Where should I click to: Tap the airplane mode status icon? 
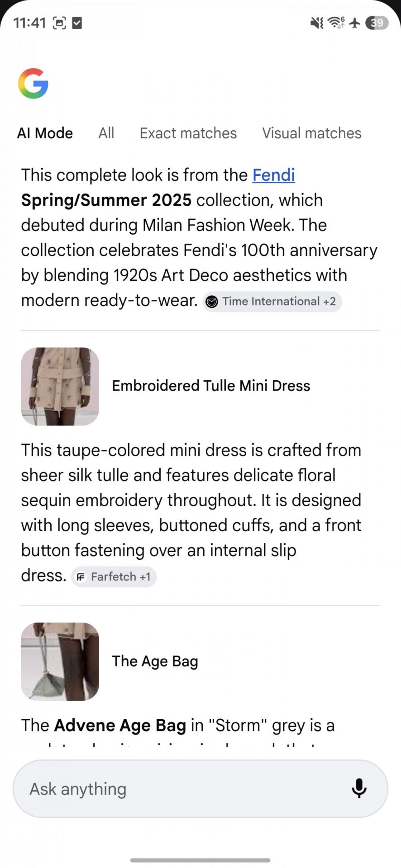tap(355, 23)
